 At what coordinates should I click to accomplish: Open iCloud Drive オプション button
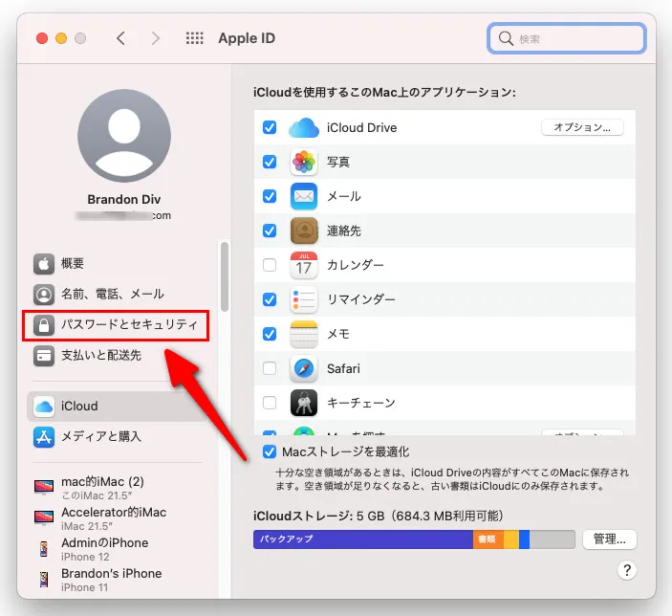pyautogui.click(x=582, y=127)
